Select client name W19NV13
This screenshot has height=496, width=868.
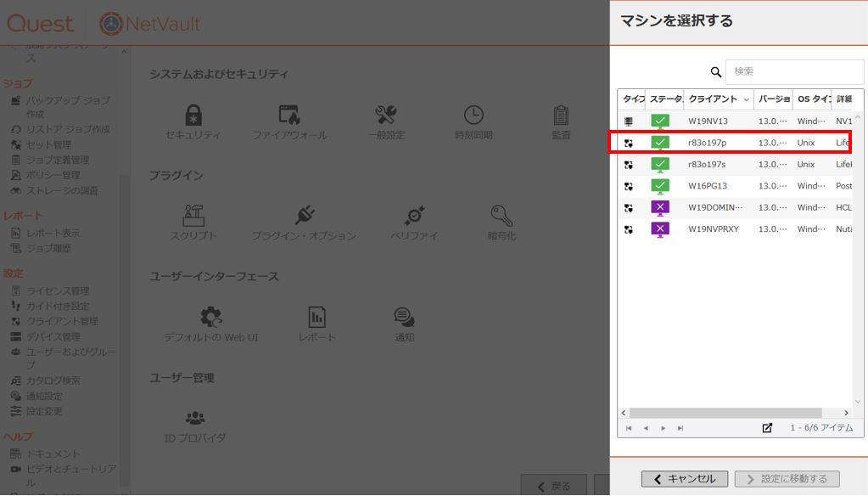point(708,121)
